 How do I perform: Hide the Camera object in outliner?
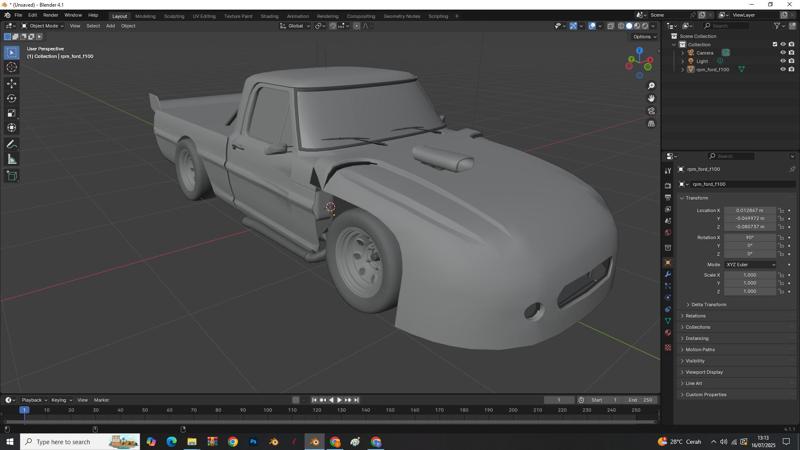click(x=783, y=53)
